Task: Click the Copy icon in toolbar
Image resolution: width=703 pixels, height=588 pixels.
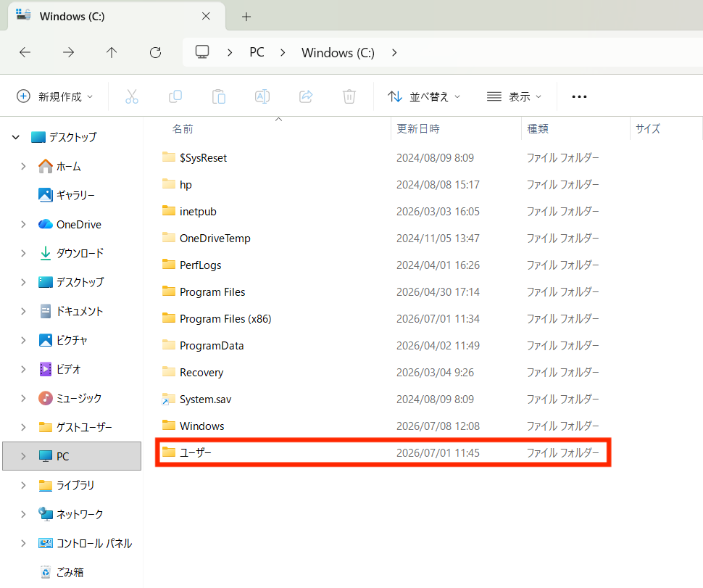Action: tap(175, 96)
